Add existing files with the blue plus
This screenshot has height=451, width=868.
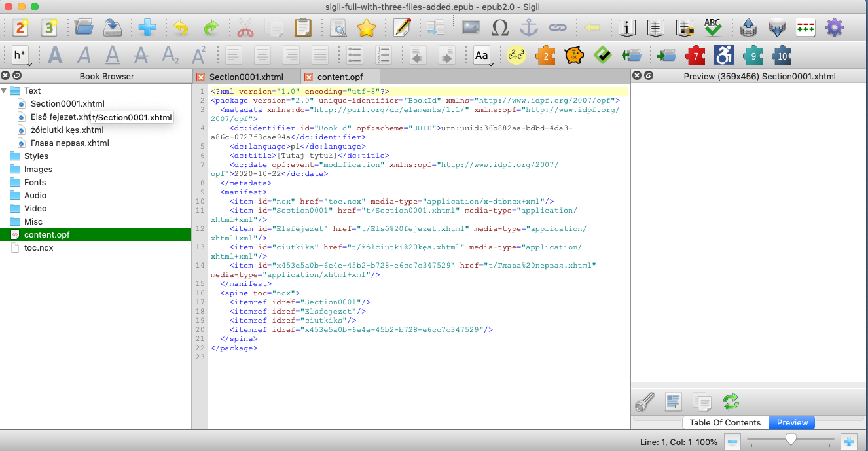(147, 28)
